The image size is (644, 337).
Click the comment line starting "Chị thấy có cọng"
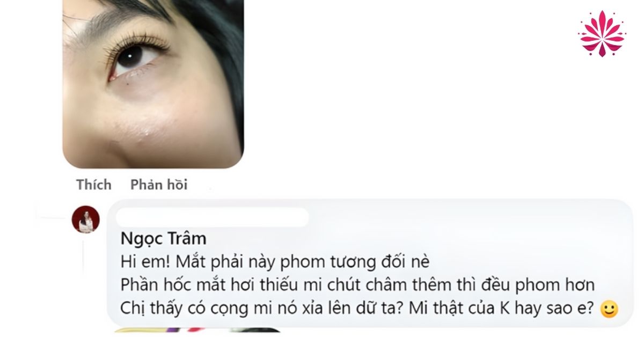coord(356,309)
